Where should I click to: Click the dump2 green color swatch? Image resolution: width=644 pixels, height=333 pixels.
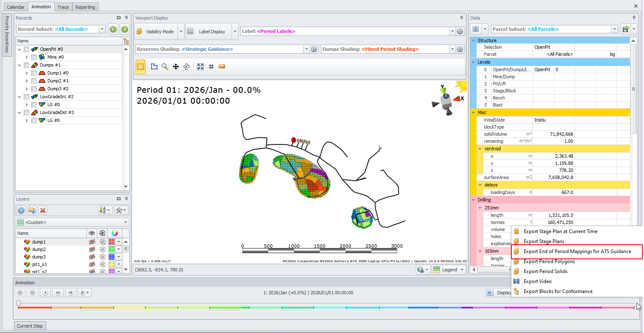coord(111,249)
